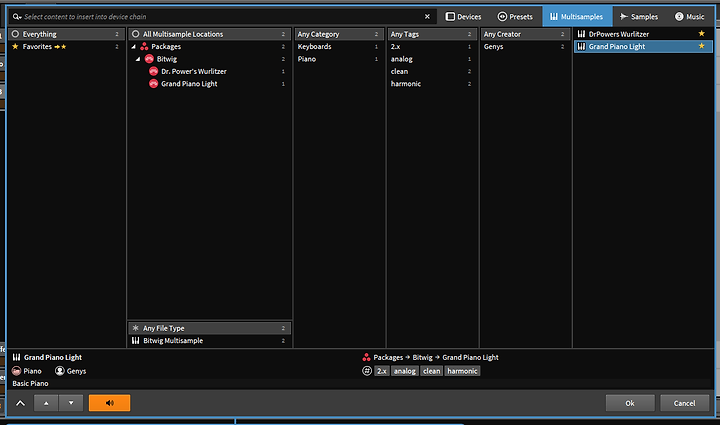Select Any Category header
The image size is (720, 425).
pos(338,34)
